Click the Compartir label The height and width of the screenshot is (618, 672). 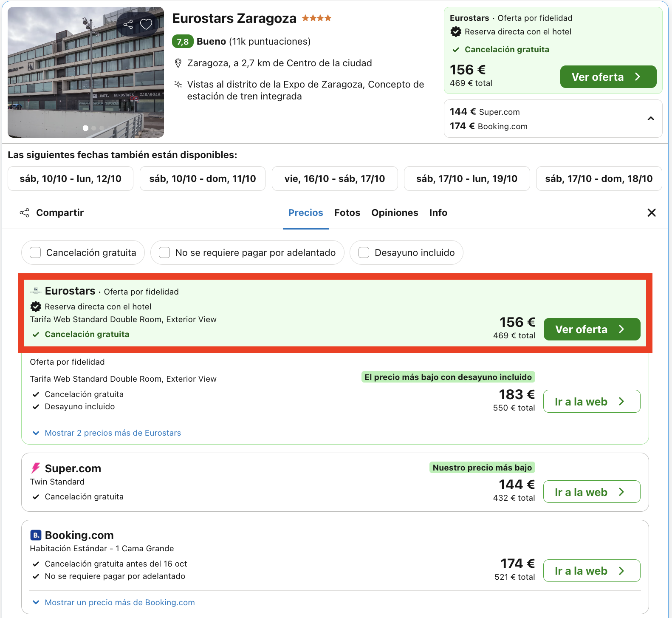point(60,213)
